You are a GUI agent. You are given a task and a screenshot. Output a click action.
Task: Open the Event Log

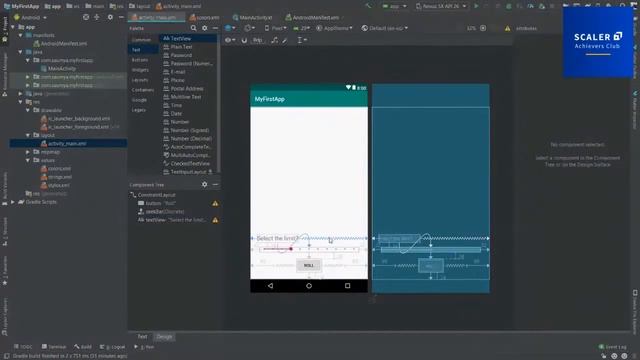coord(613,347)
